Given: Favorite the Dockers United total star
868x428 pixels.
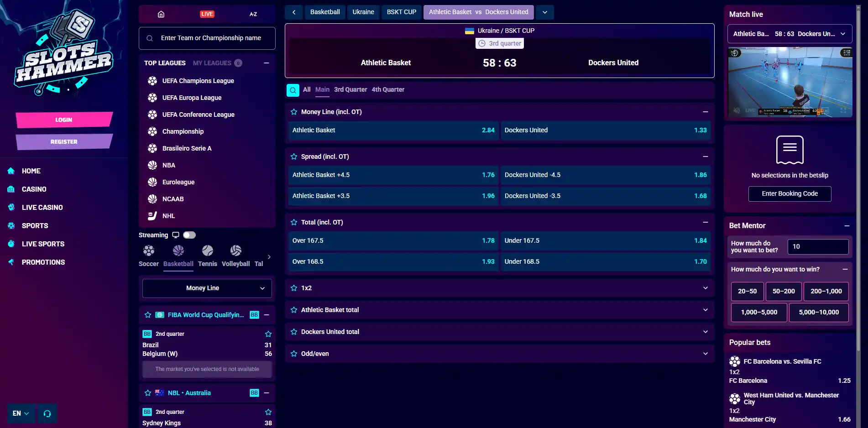Looking at the screenshot, I should point(294,332).
